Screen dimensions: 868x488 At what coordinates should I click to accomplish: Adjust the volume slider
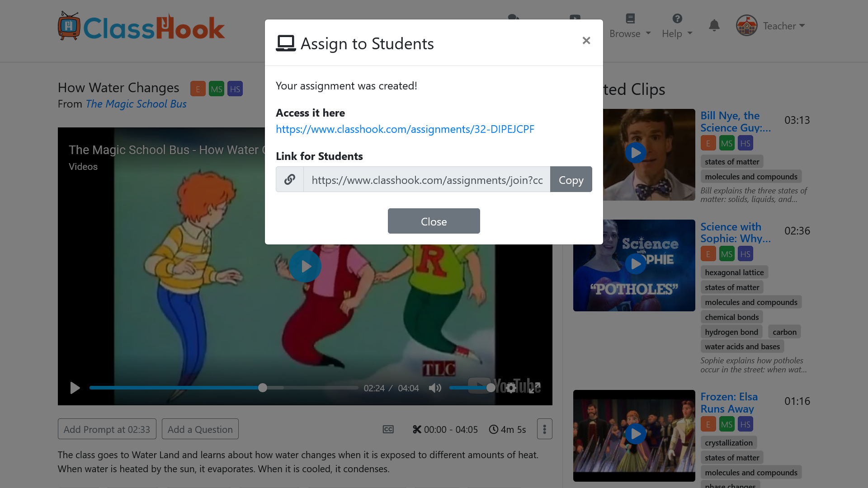(x=472, y=388)
